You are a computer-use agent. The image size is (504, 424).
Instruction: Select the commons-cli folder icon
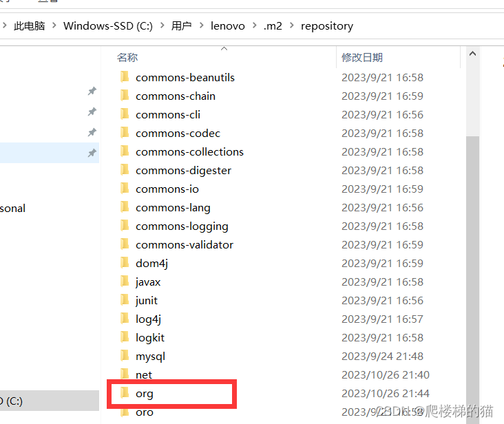point(125,114)
